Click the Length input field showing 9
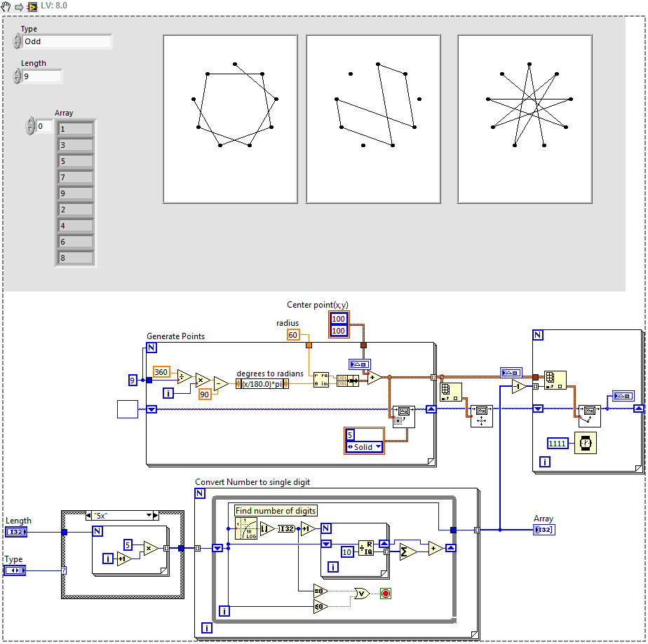Viewport: 648px width, 644px height. [x=42, y=76]
